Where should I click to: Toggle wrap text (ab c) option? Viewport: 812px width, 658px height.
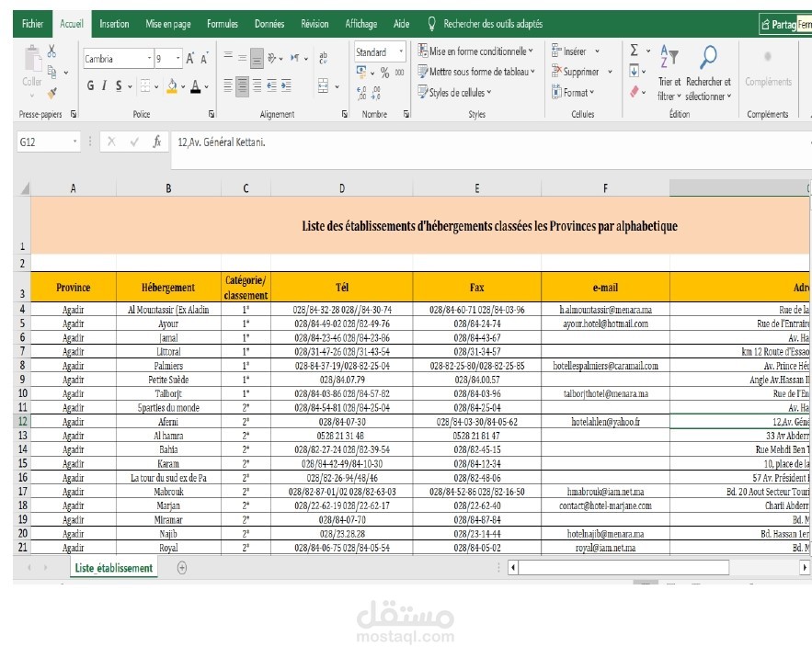coord(323,58)
